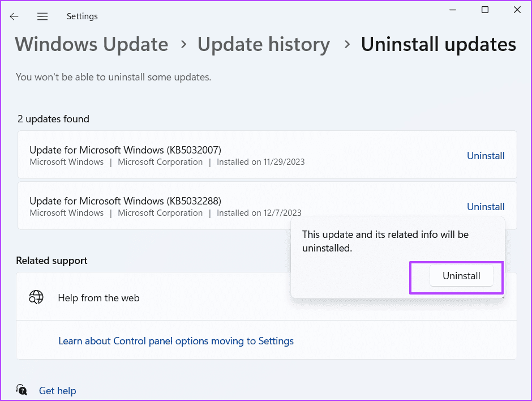Open Learn about Control panel options link

[176, 340]
